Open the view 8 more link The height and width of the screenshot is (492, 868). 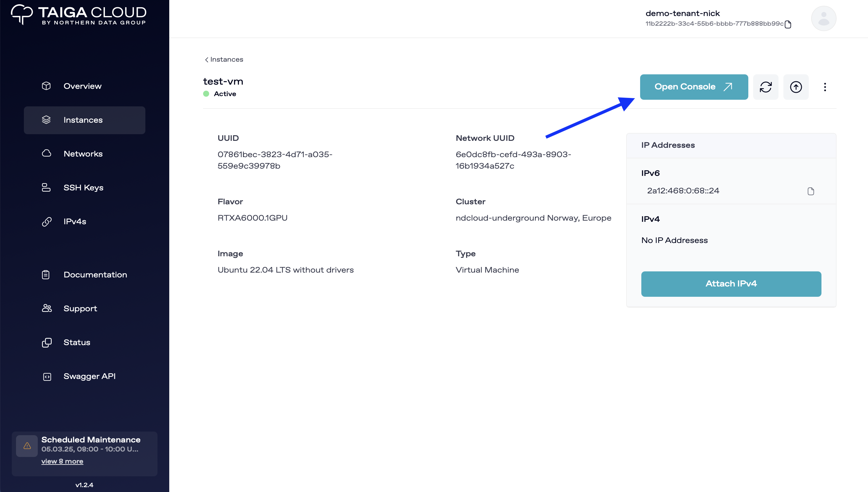(x=62, y=461)
